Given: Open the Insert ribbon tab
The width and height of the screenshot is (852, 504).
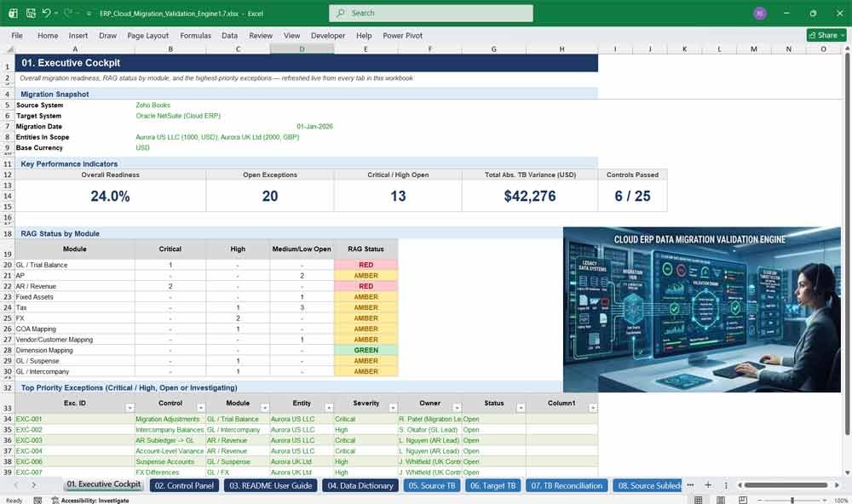Looking at the screenshot, I should [x=78, y=35].
